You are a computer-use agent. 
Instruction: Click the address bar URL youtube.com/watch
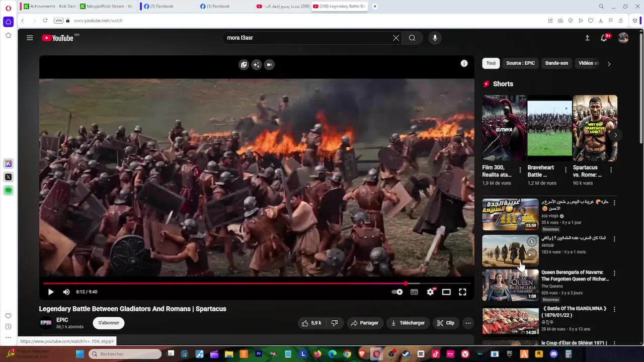98,21
